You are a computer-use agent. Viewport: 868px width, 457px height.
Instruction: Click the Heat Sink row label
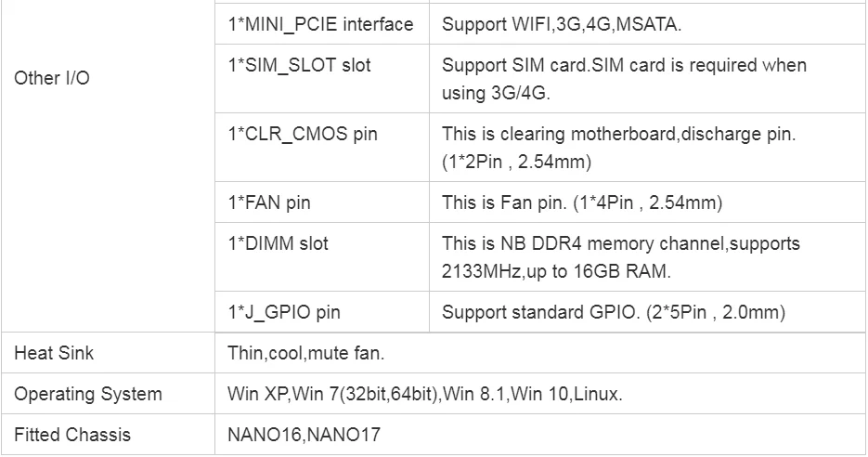(54, 354)
